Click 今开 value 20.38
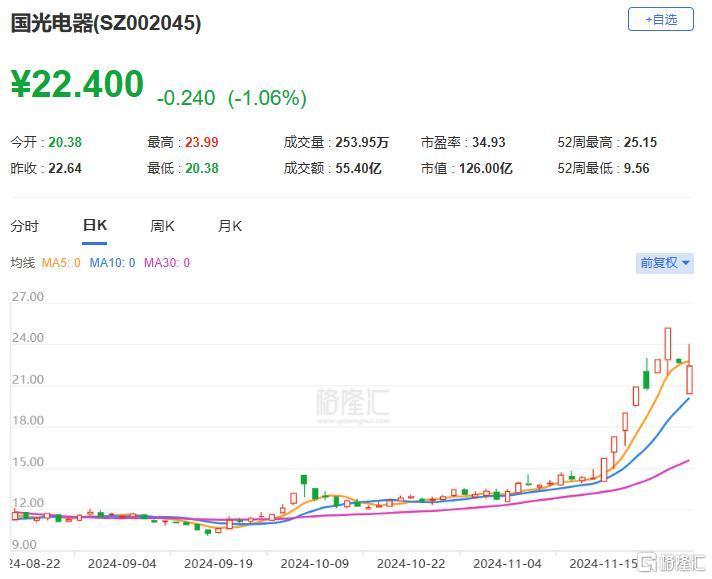Viewport: 712px width, 579px height. 65,142
